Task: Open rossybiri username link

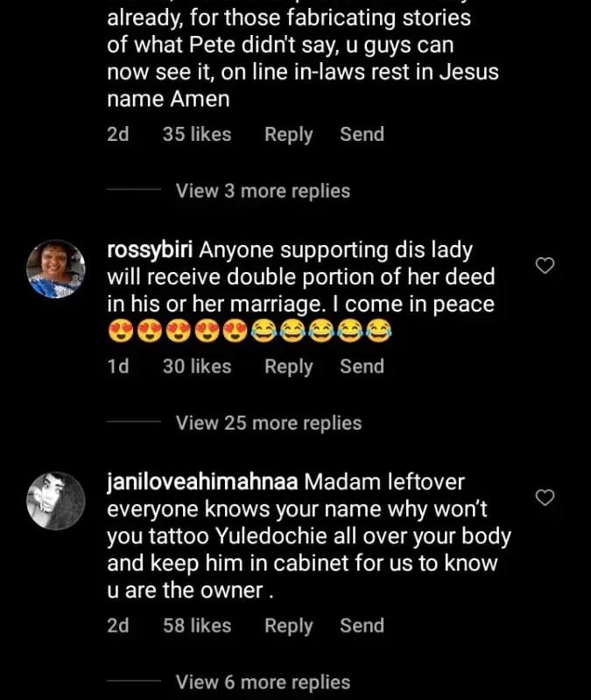Action: click(150, 249)
